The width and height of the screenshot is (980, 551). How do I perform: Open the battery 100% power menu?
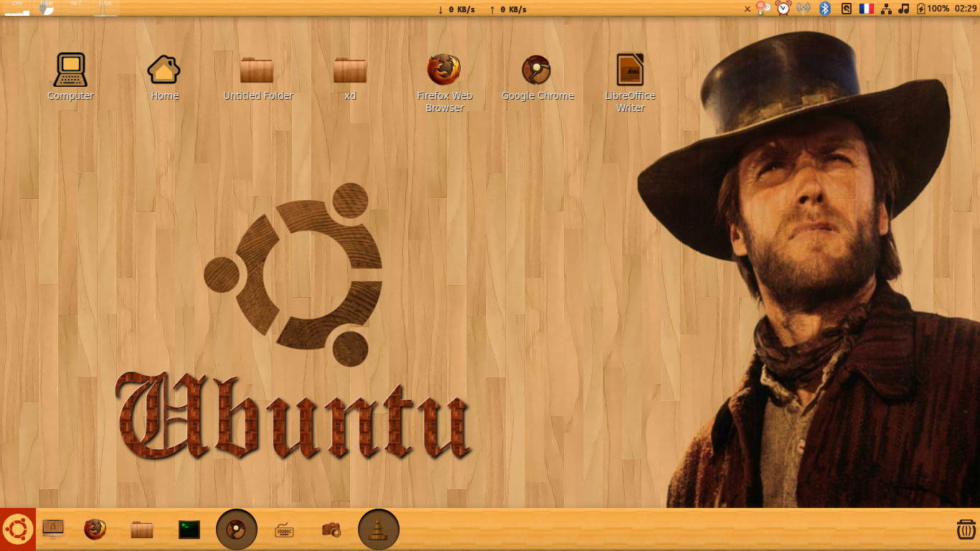coord(933,9)
